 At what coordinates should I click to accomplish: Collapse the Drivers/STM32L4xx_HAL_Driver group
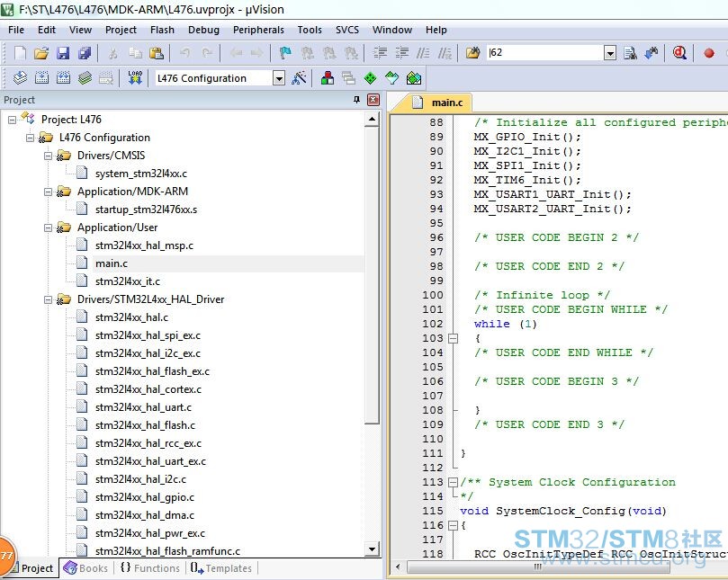(x=48, y=299)
